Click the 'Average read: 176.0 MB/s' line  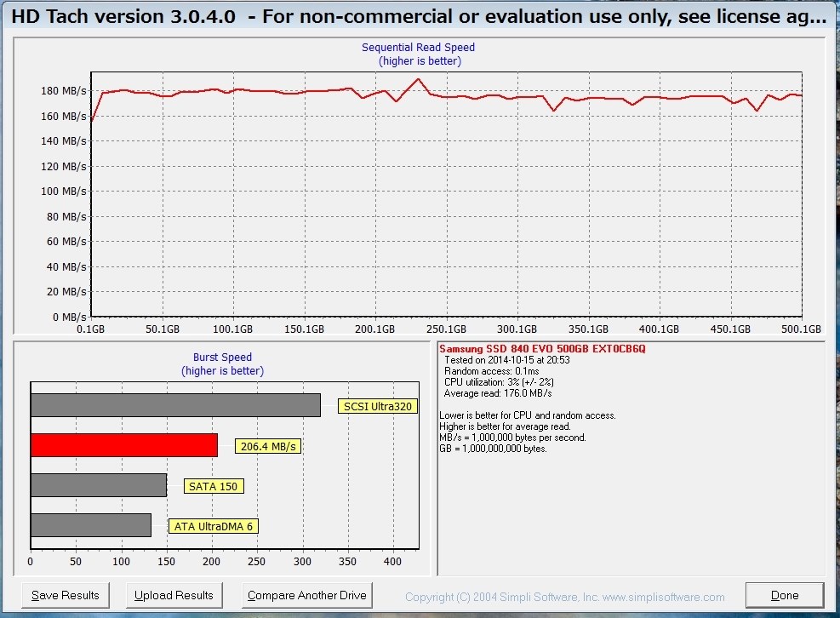pyautogui.click(x=498, y=393)
